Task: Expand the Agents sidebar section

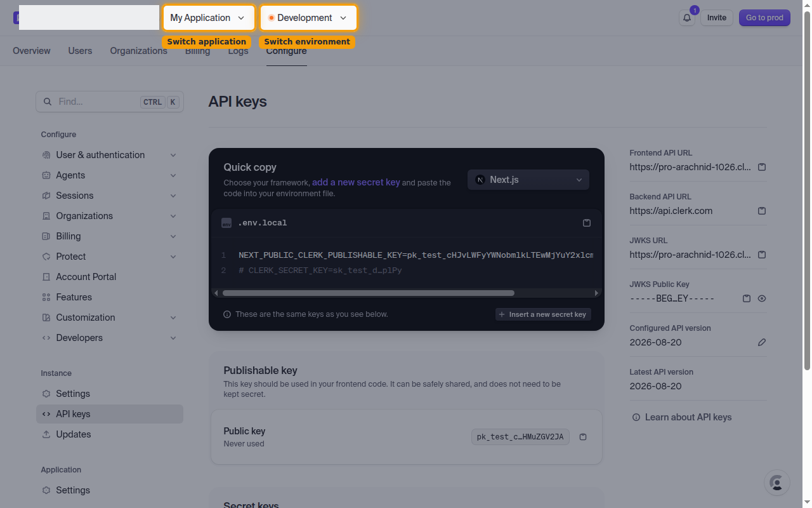Action: pos(110,175)
